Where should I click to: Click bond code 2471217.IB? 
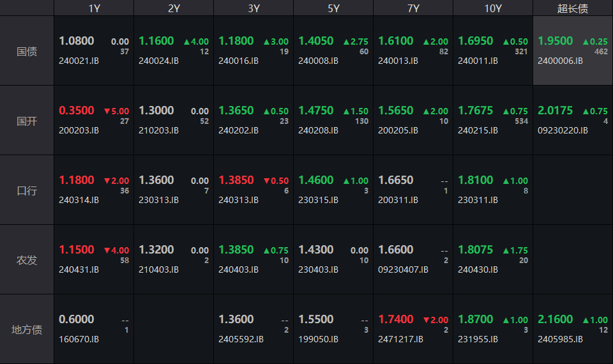tap(400, 339)
